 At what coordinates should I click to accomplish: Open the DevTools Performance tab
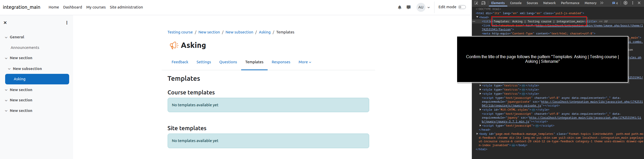pos(570,3)
